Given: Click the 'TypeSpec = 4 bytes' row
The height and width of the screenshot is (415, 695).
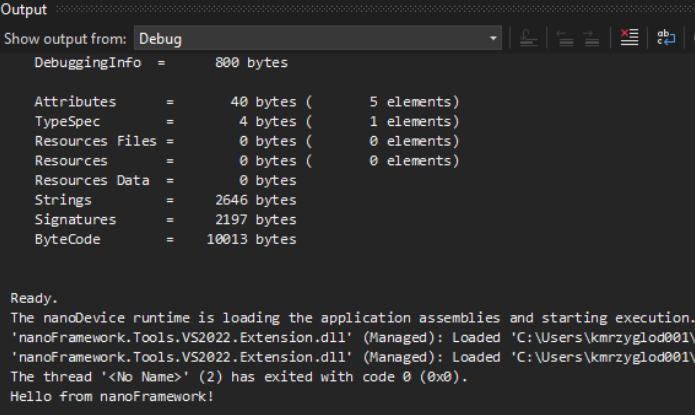Looking at the screenshot, I should coord(247,121).
